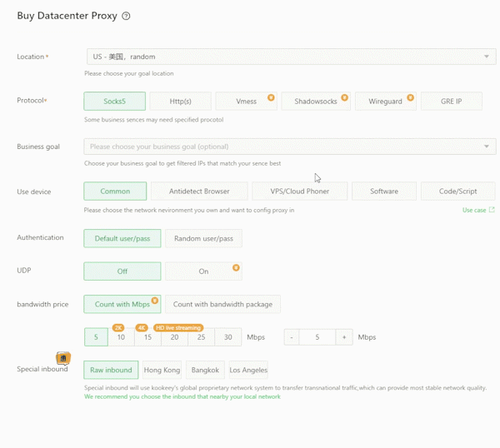The height and width of the screenshot is (448, 500).
Task: Click the premium badge on UDP On button
Action: pos(236,267)
